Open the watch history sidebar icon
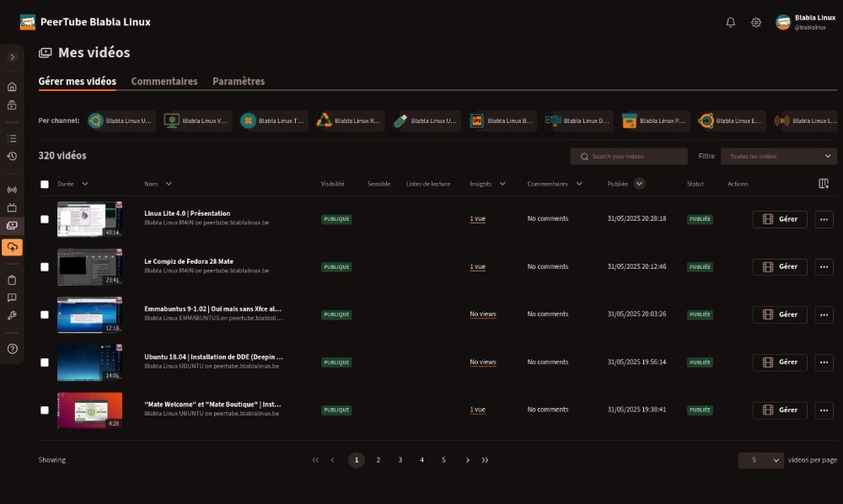Screen dimensions: 843x504 [x=12, y=157]
